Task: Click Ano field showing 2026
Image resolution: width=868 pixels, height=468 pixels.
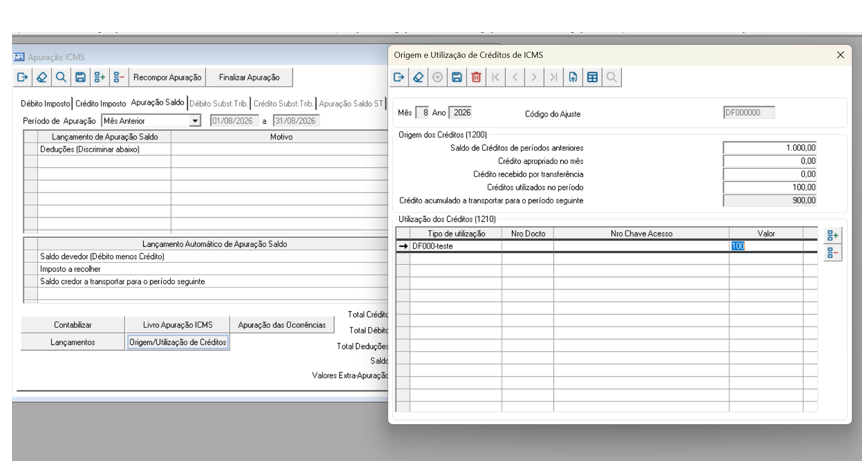Action: coord(460,112)
